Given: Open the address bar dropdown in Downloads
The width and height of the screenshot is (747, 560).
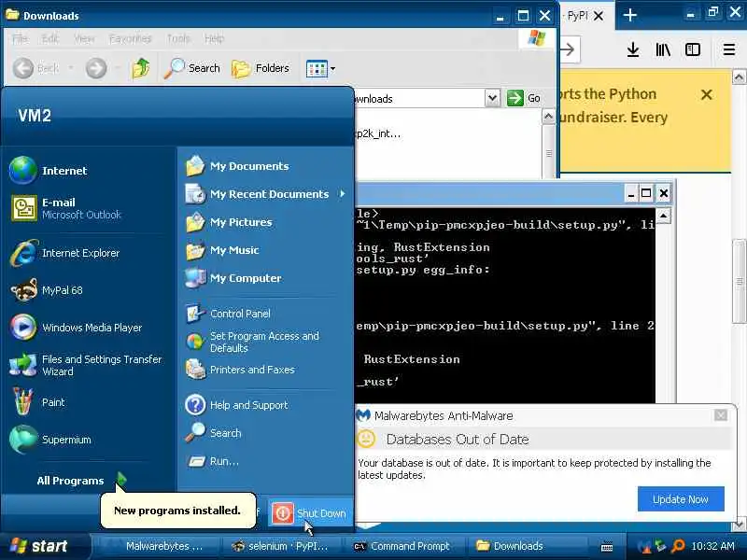Looking at the screenshot, I should click(492, 99).
